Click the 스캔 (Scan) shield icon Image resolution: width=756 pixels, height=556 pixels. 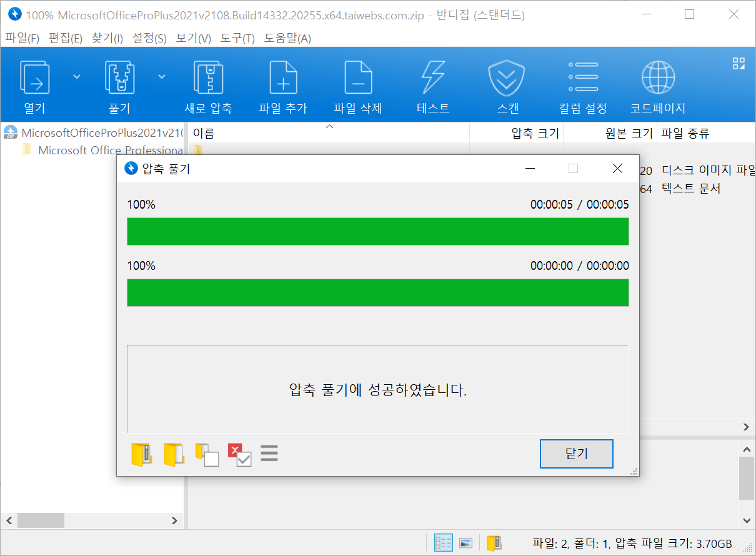(x=506, y=77)
